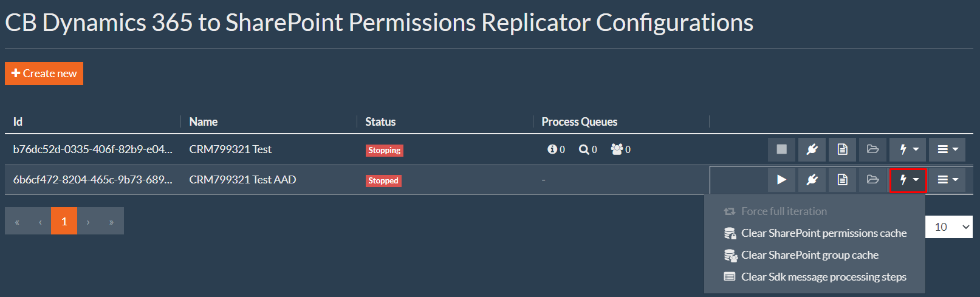Viewport: 980px width, 297px height.
Task: Expand lightning actions dropdown for CRM799321 Test
Action: coord(908,149)
